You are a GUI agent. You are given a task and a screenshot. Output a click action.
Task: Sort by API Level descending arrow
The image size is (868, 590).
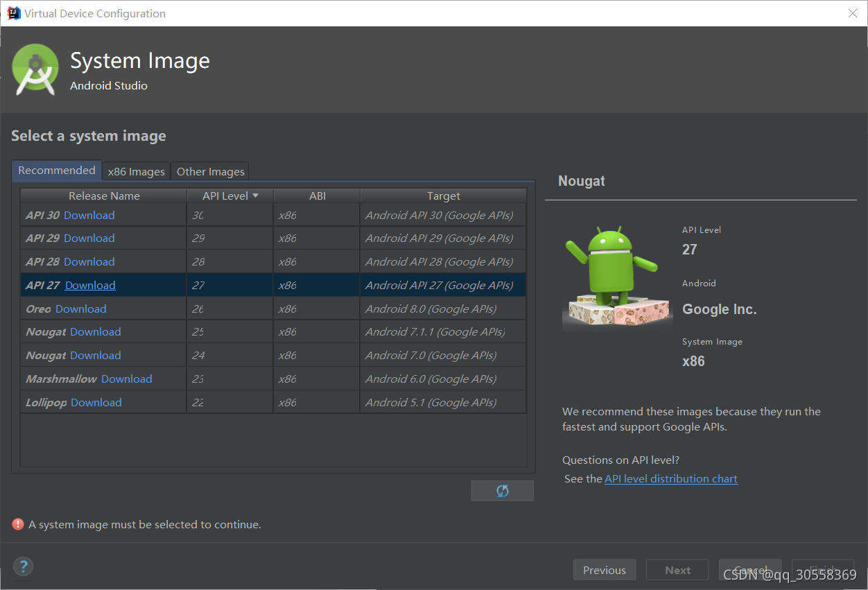(255, 196)
